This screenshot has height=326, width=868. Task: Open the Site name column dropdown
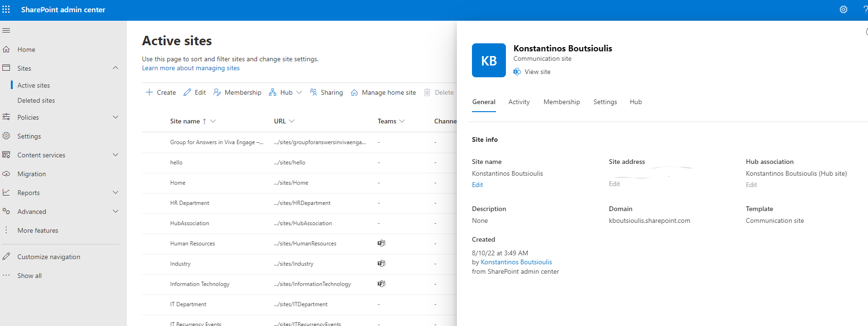(213, 121)
